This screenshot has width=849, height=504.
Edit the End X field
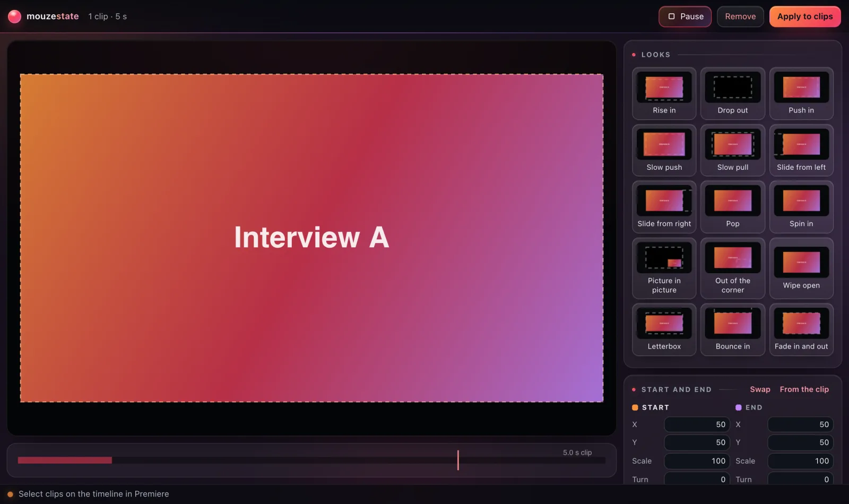800,424
